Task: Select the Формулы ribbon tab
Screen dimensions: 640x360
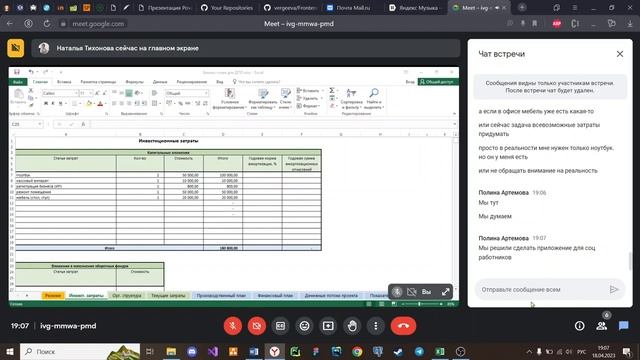Action: [134, 82]
